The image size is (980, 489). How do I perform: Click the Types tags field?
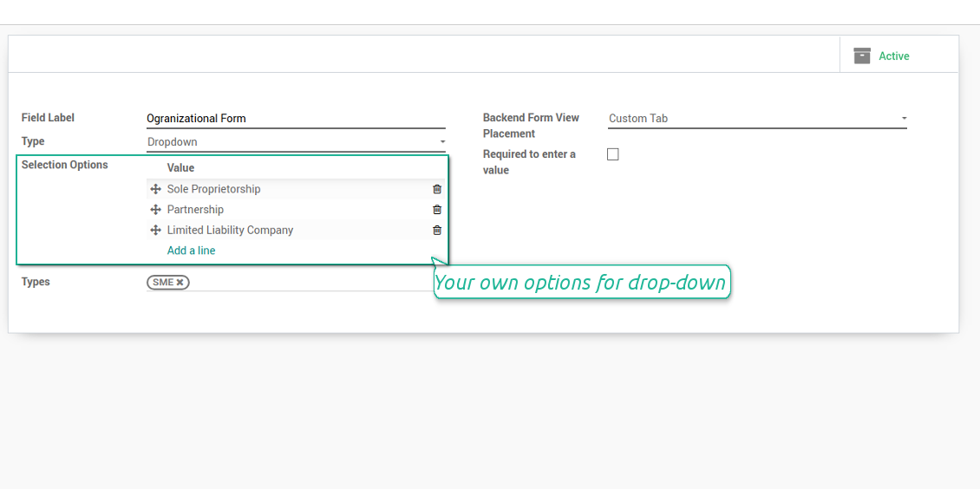click(312, 283)
